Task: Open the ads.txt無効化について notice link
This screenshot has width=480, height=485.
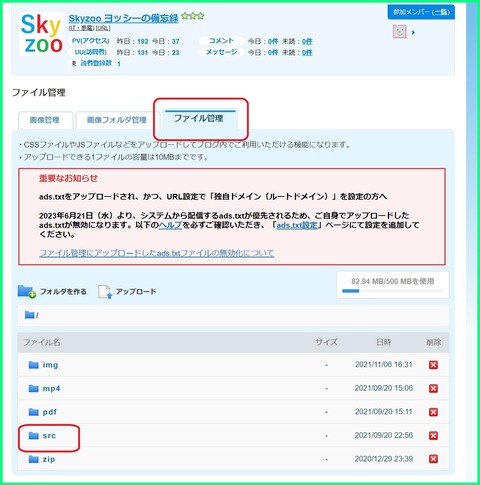Action: (x=157, y=253)
